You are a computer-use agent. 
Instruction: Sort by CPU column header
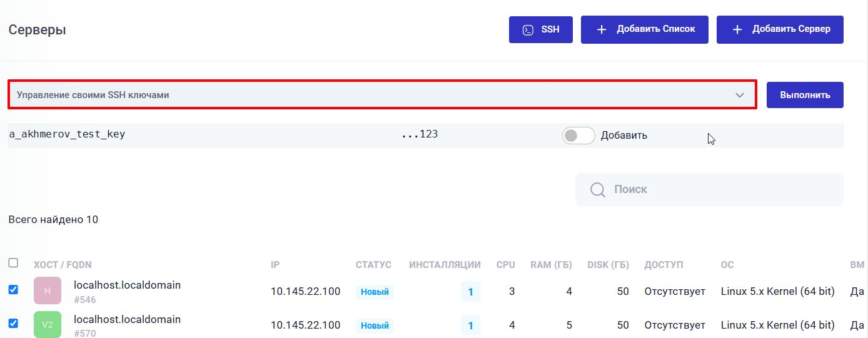(x=506, y=265)
